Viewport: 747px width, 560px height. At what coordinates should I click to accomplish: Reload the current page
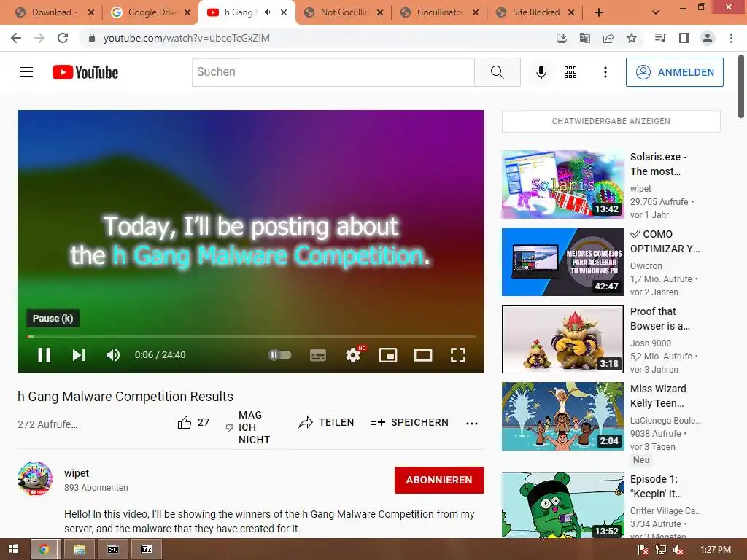pos(63,38)
